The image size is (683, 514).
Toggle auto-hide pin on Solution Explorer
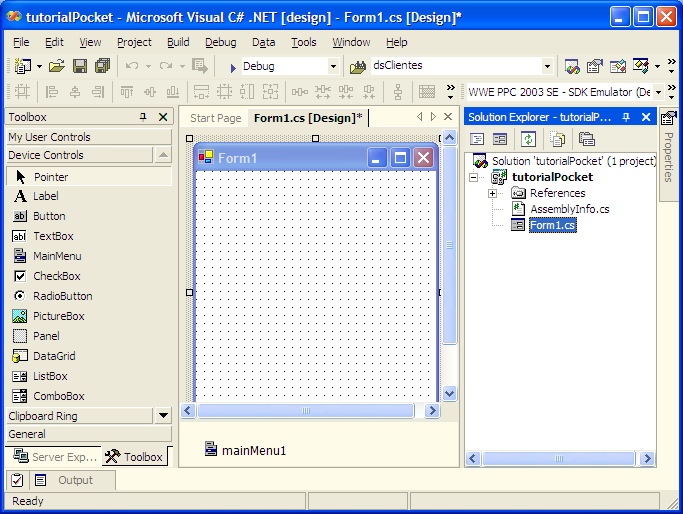pyautogui.click(x=627, y=117)
